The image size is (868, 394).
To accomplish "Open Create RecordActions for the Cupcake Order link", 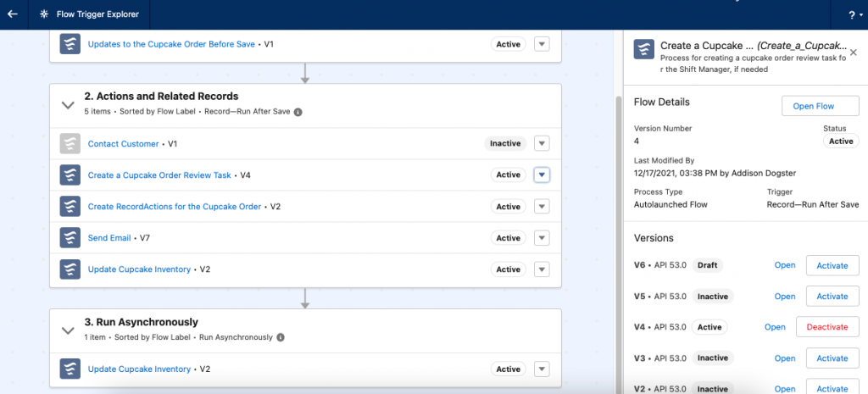I will (175, 207).
